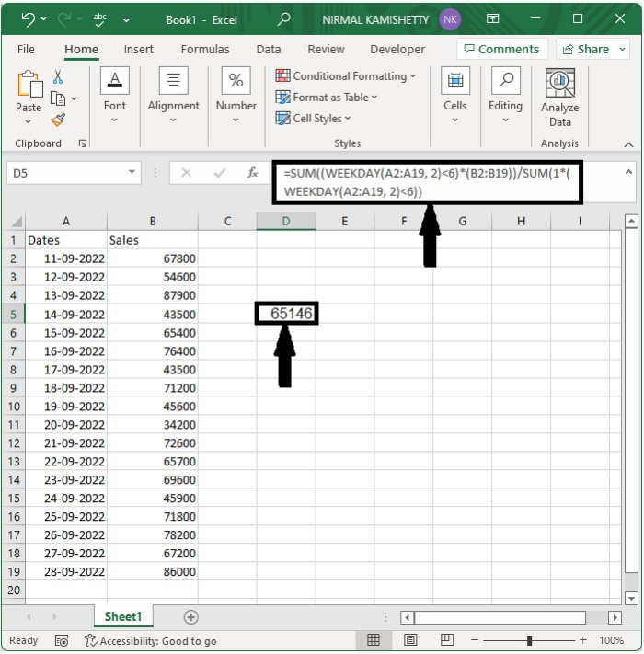Select column B header

click(153, 221)
